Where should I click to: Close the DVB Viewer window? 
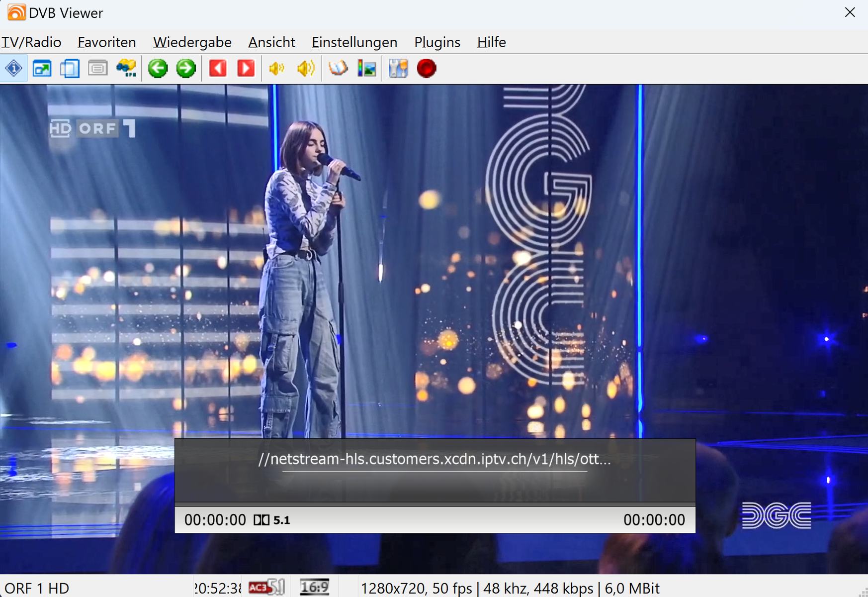850,12
